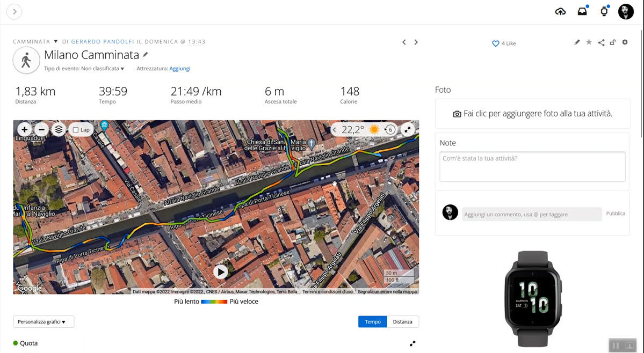Image resolution: width=644 pixels, height=353 pixels.
Task: Click the Note text field
Action: [x=532, y=166]
